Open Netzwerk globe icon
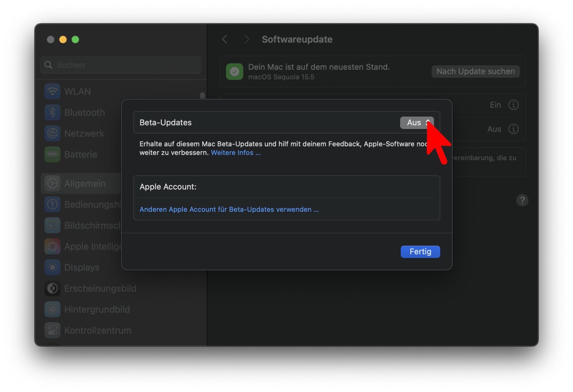 pos(53,133)
